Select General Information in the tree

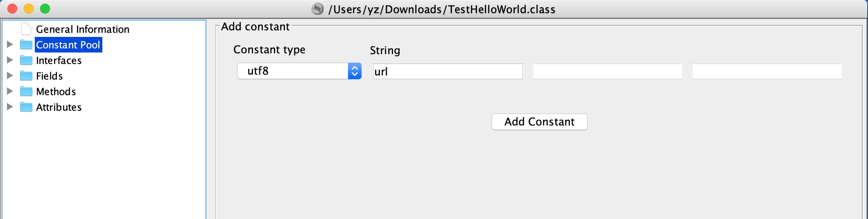click(x=83, y=29)
